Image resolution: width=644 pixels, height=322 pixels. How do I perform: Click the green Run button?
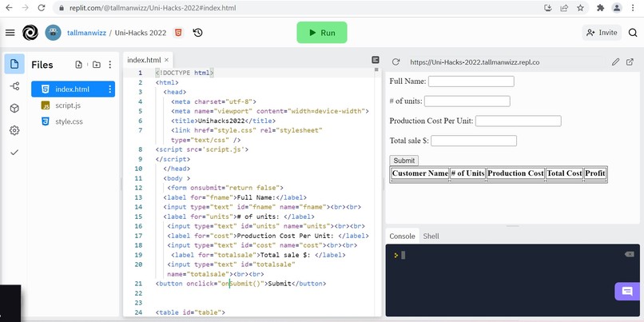click(322, 33)
